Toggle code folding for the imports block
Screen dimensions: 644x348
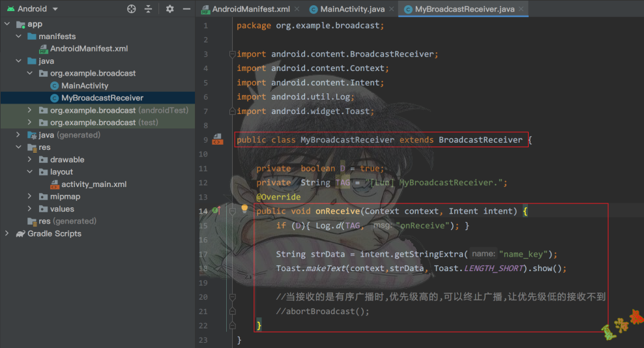click(x=232, y=54)
